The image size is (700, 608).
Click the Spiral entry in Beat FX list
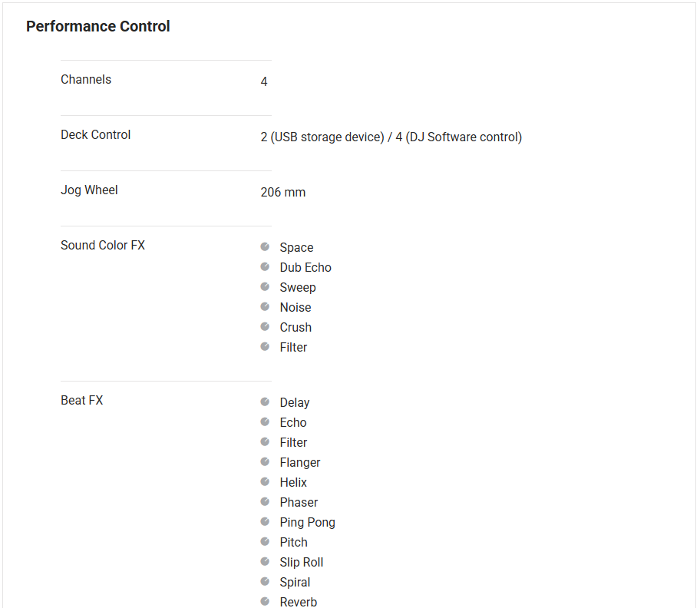click(x=295, y=583)
